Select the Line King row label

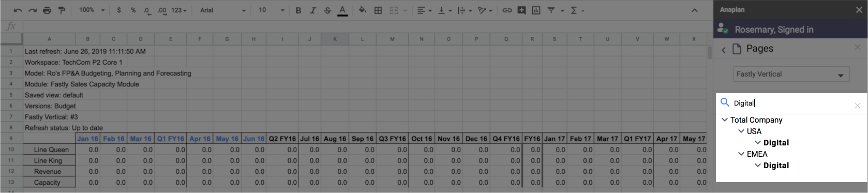(49, 161)
